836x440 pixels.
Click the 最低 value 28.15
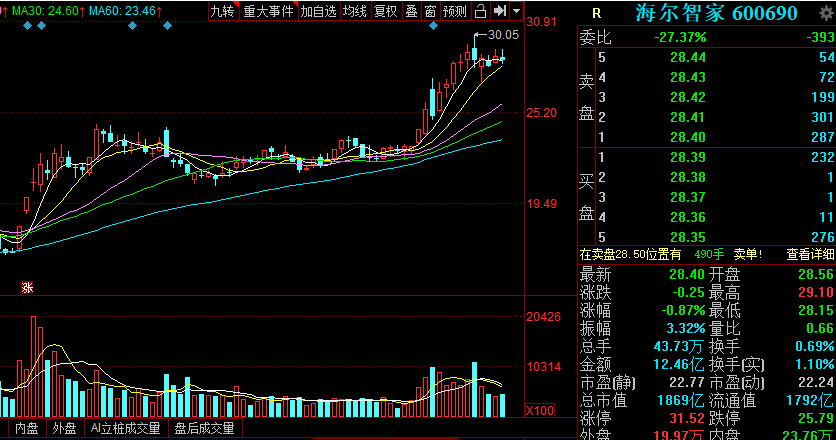tap(816, 310)
